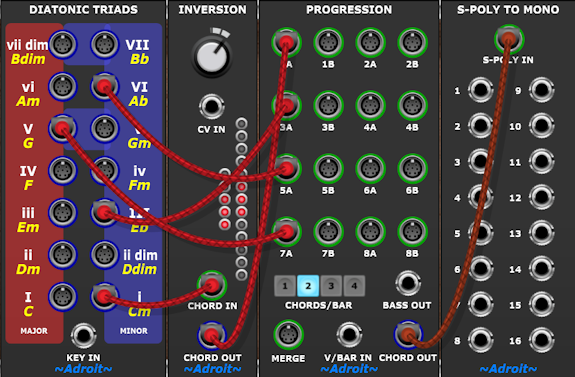Click the 2A socket on Progression

pos(370,42)
